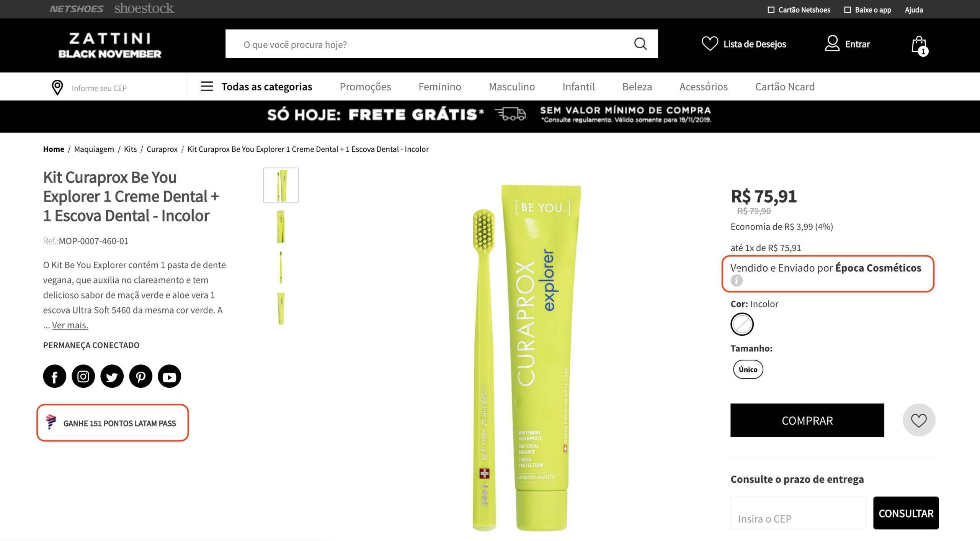Click the YouTube social icon
980x541 pixels.
click(x=169, y=376)
